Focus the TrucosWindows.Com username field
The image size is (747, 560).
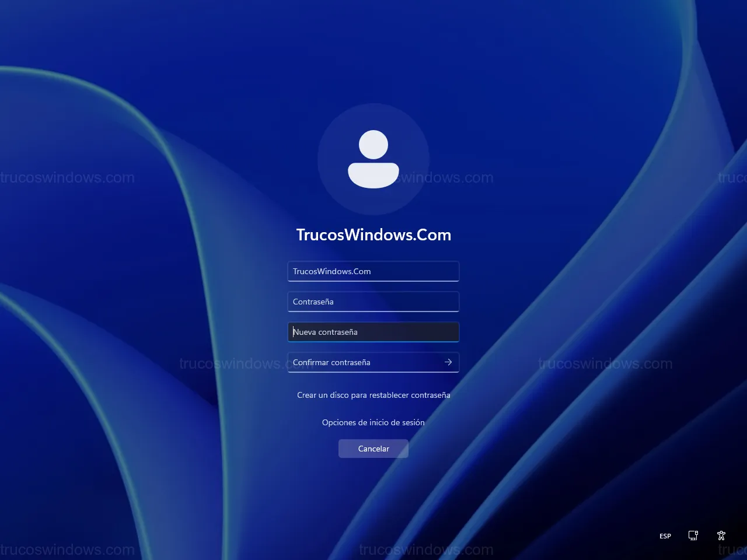coord(373,271)
